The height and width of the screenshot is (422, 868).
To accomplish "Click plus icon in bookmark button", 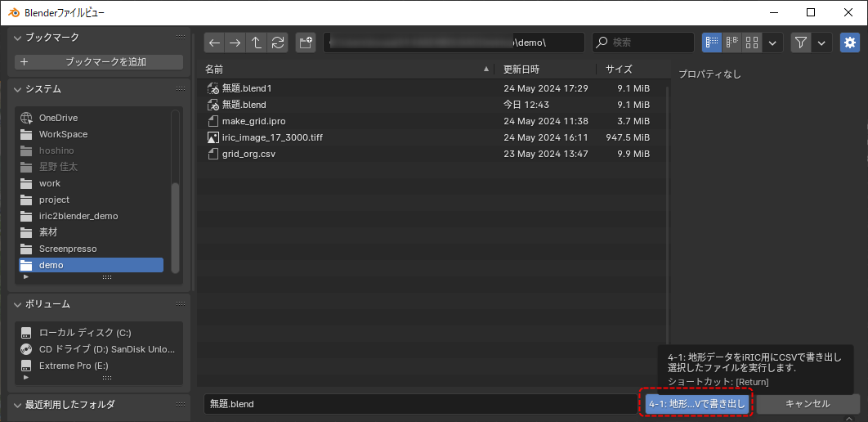I will pos(24,62).
